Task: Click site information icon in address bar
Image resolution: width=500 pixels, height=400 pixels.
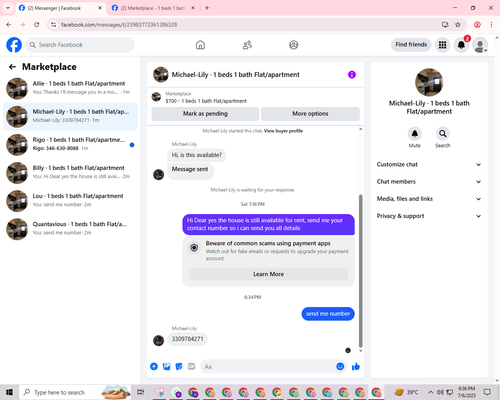Action: point(53,25)
